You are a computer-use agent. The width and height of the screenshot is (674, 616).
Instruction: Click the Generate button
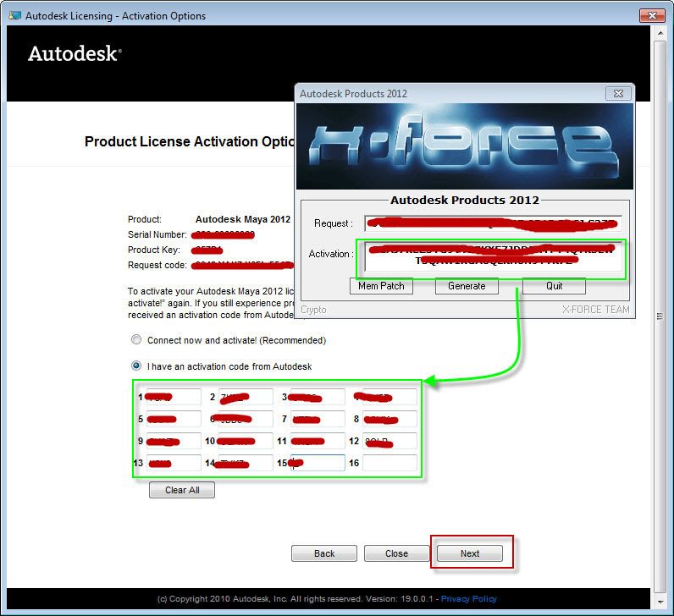467,286
